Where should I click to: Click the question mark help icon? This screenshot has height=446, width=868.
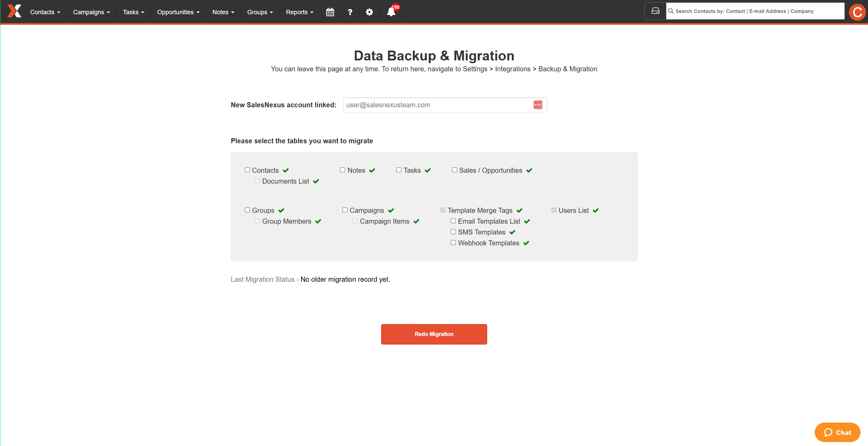click(x=350, y=12)
